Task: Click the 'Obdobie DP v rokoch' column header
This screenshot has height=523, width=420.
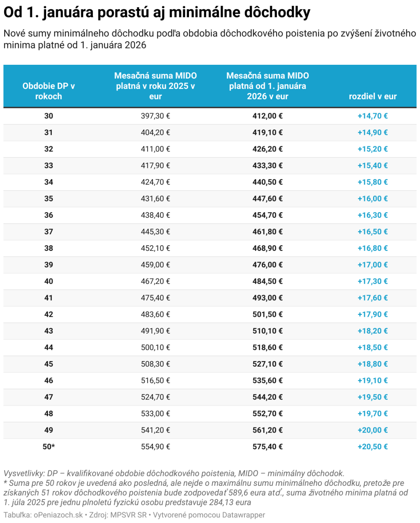Action: click(x=48, y=91)
